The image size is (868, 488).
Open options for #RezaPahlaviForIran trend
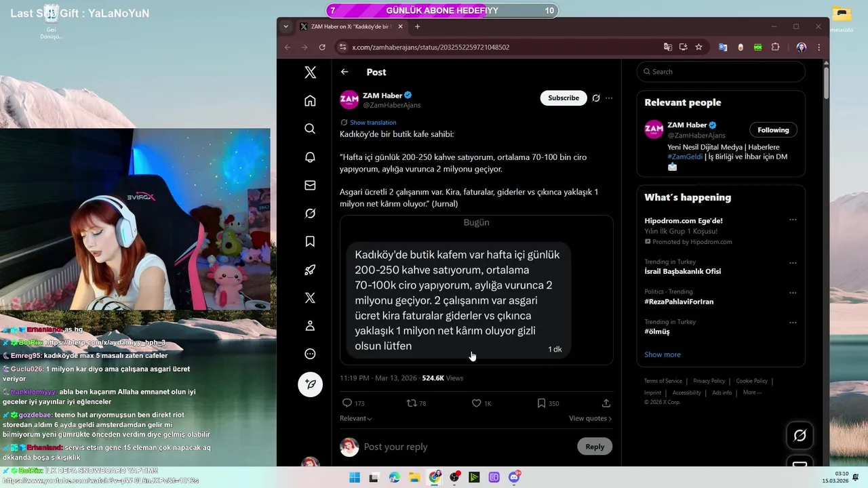(x=793, y=293)
